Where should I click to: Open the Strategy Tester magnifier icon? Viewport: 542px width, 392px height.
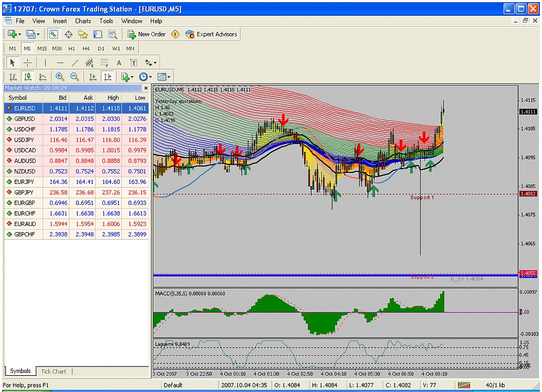pos(112,34)
